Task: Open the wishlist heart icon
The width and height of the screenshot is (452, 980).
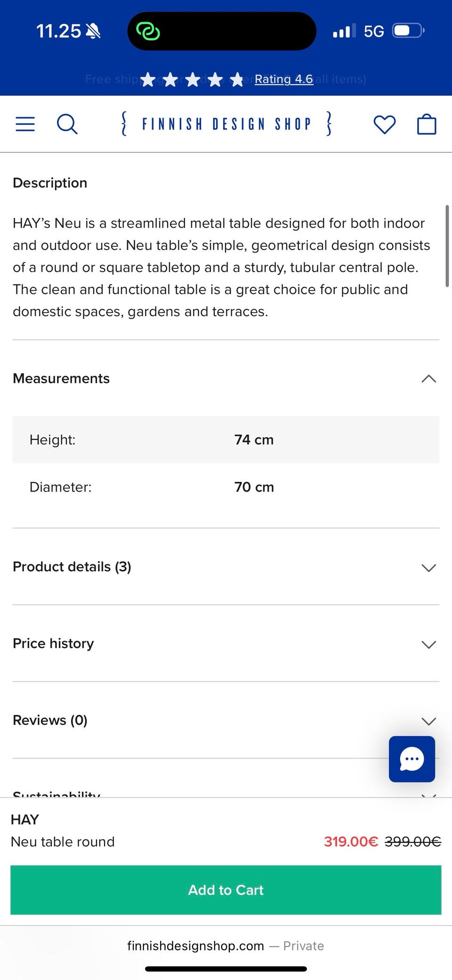Action: [384, 124]
